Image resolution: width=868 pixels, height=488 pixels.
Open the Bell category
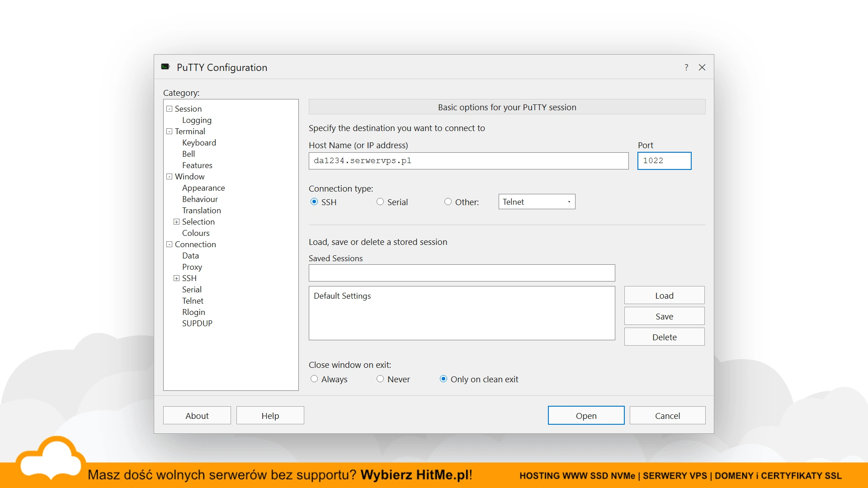click(x=189, y=154)
